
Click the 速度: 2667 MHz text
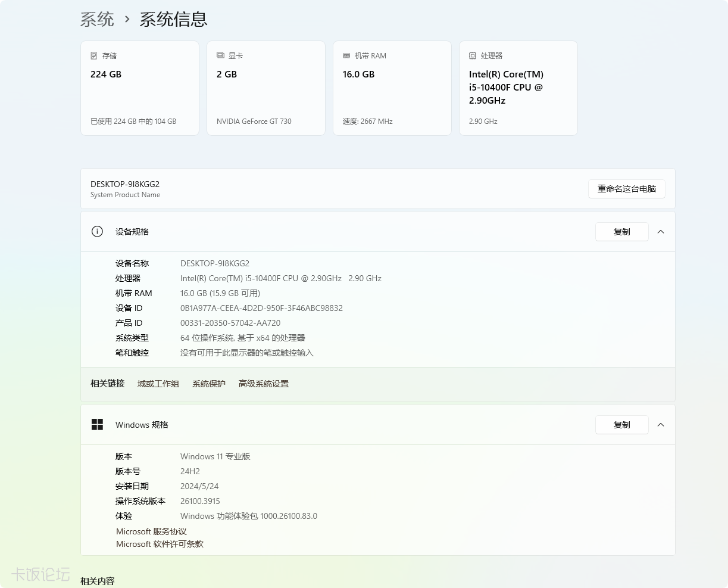(368, 121)
